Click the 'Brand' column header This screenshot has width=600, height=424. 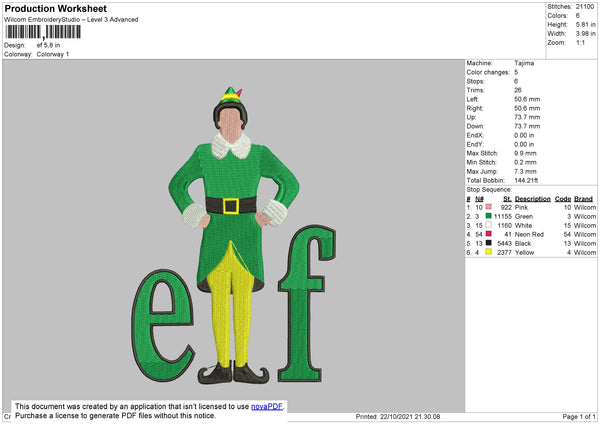584,199
